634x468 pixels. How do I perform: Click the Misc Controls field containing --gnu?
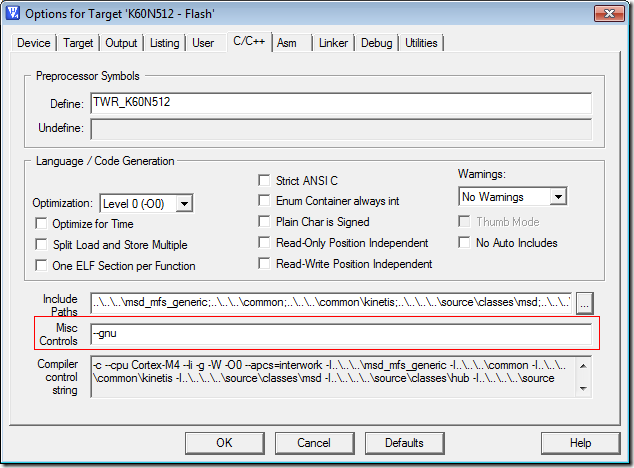pos(341,334)
